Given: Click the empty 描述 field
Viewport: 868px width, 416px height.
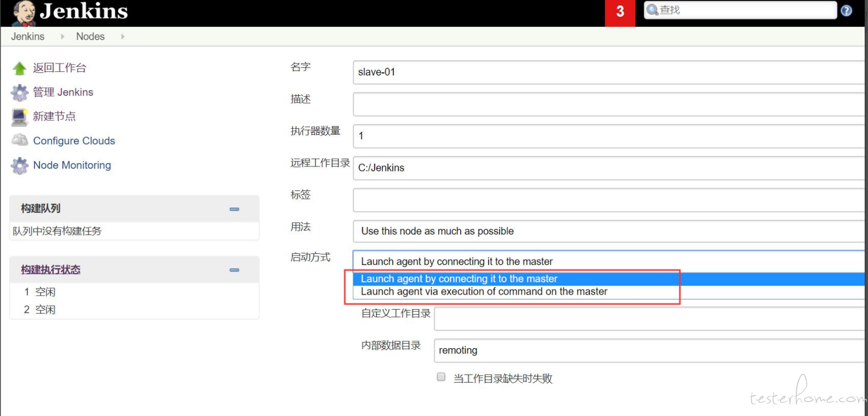Looking at the screenshot, I should [610, 104].
